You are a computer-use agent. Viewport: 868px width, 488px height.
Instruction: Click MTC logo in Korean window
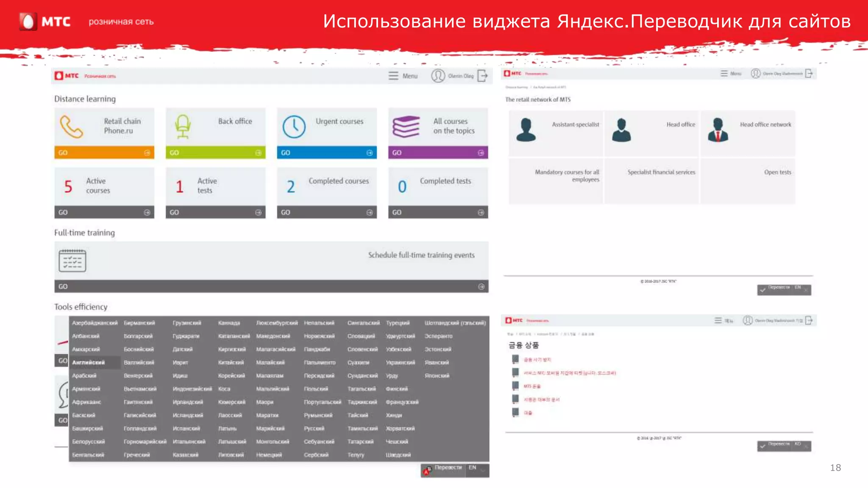514,320
